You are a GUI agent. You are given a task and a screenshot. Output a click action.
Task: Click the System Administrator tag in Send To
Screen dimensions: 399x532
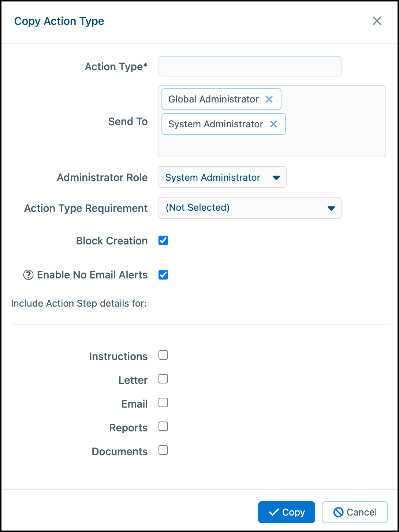216,124
